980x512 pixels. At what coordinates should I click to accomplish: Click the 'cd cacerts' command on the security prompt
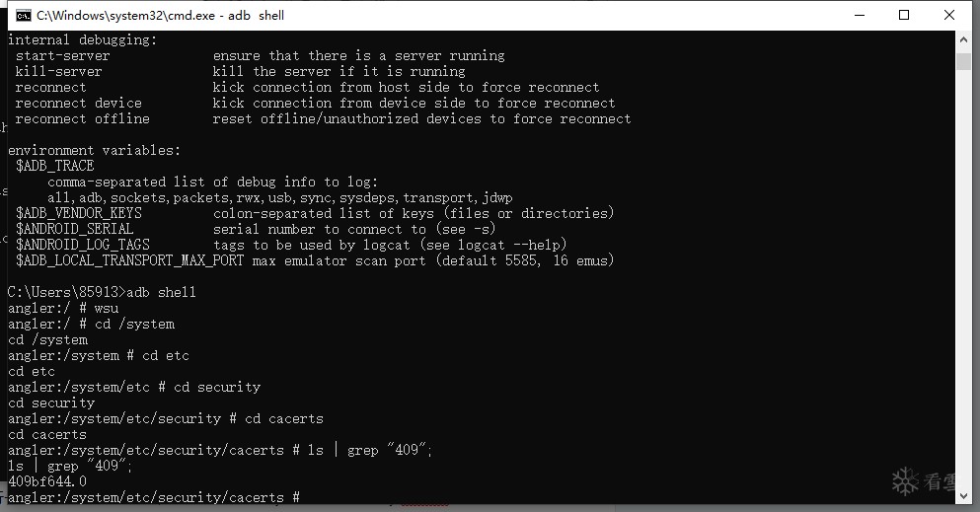284,418
